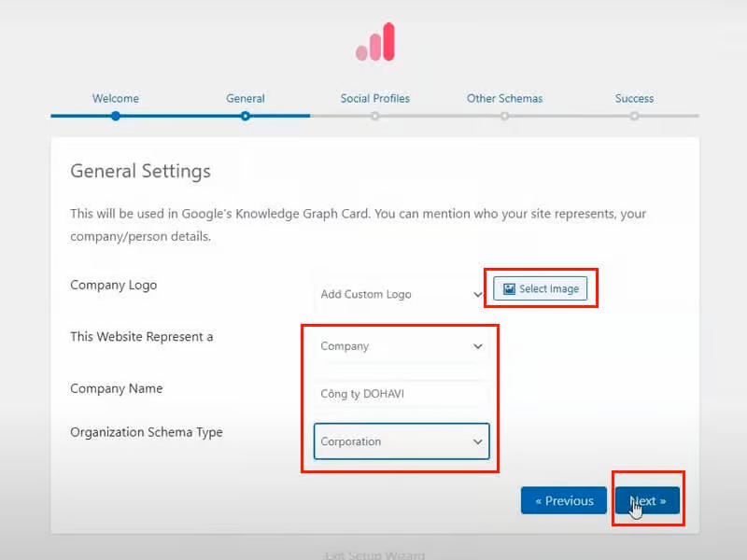Select the General step indicator circle
Viewport: 747px width, 560px height.
coord(245,117)
